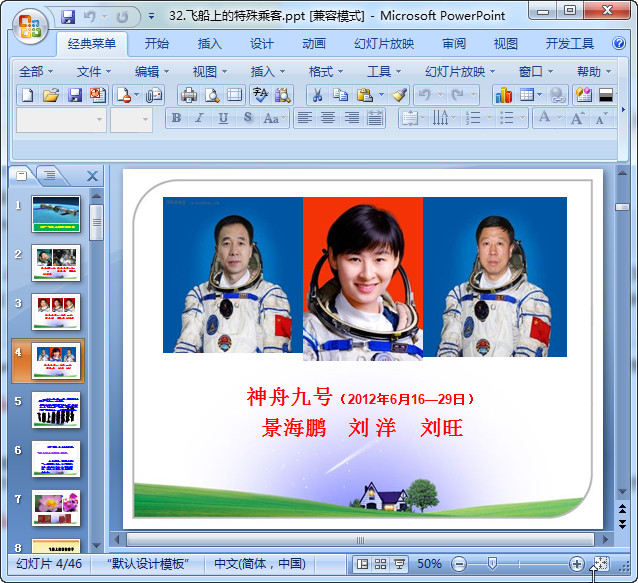Screen dimensions: 638x583
Task: Close the slide thumbnail pane
Action: pyautogui.click(x=92, y=176)
